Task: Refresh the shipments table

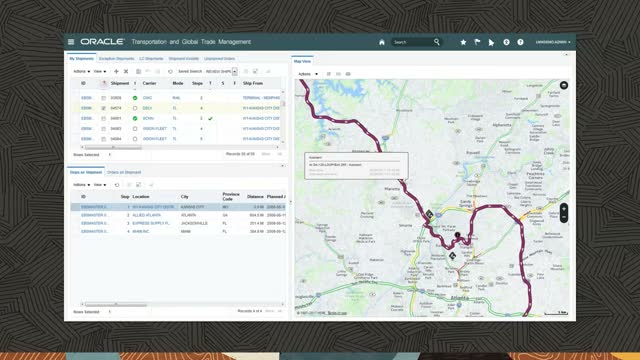Action: (x=170, y=71)
